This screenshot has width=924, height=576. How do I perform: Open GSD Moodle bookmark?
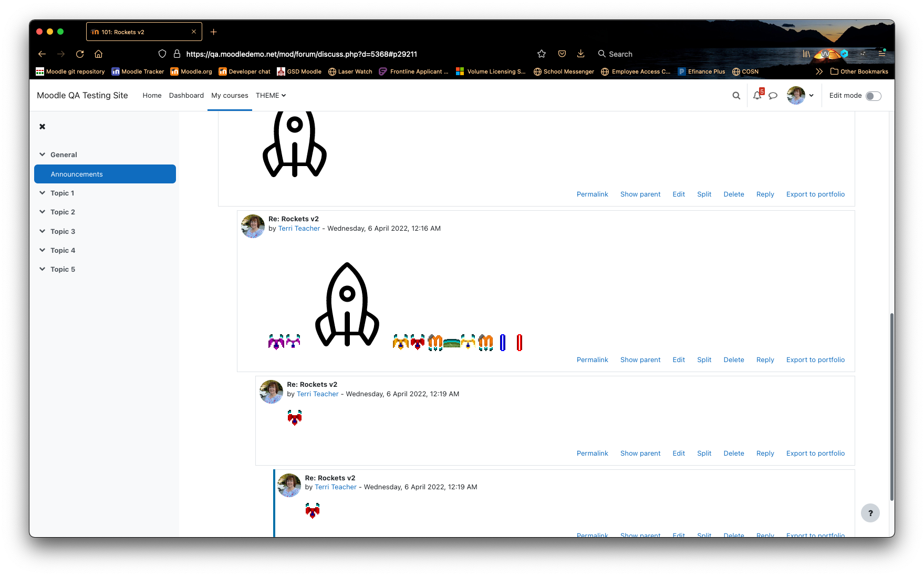[299, 71]
